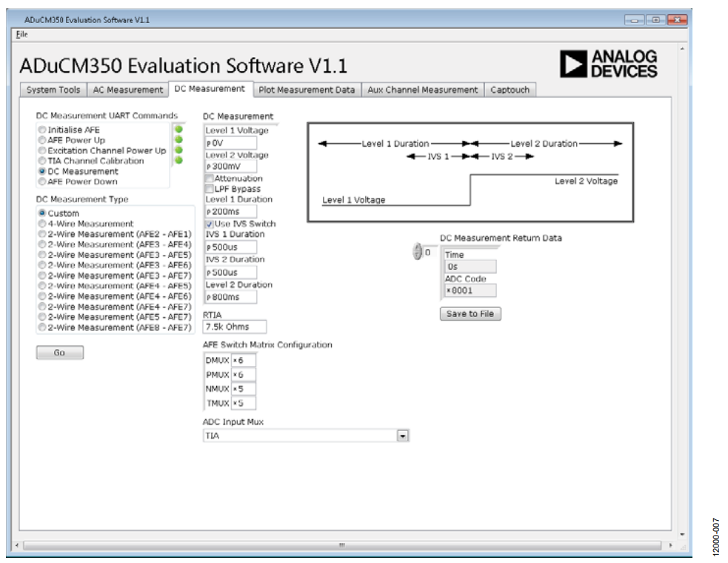The image size is (728, 563).
Task: Open the File menu
Action: 21,34
